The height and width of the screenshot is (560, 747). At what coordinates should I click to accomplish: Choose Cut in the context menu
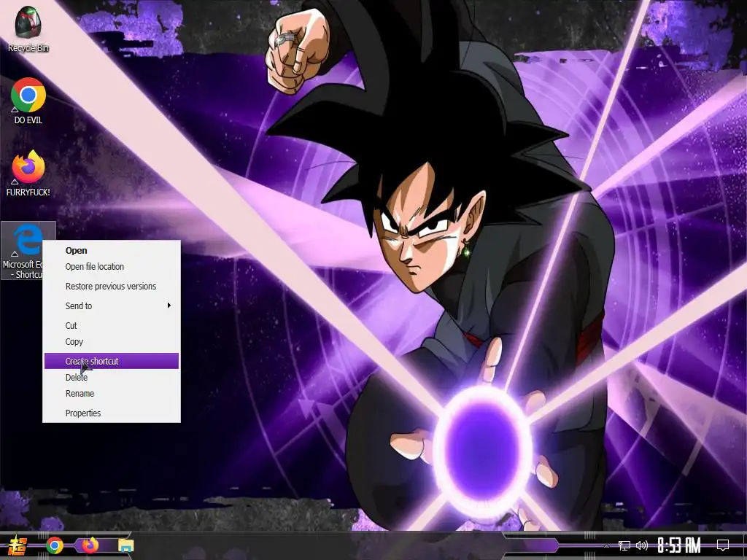112,326
